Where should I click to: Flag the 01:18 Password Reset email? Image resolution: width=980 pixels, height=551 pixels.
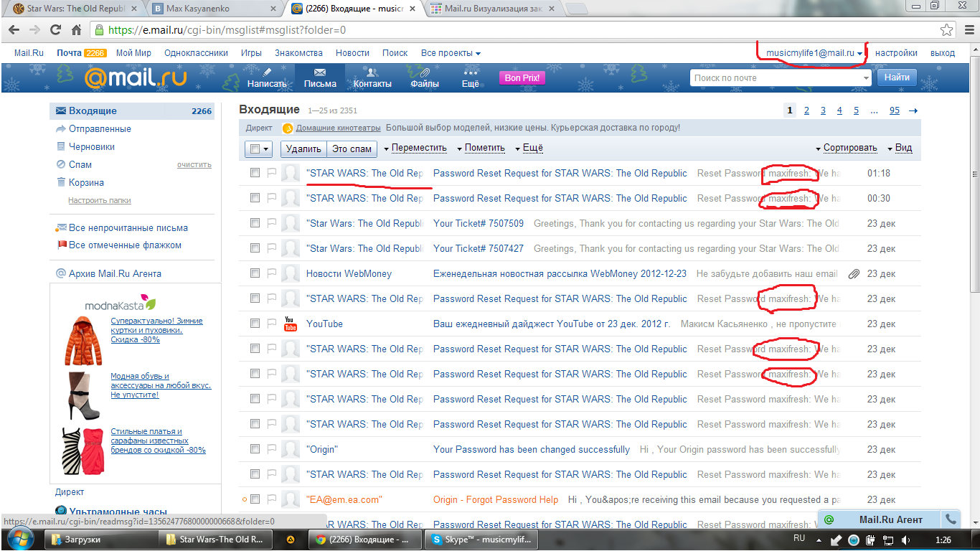tap(272, 173)
